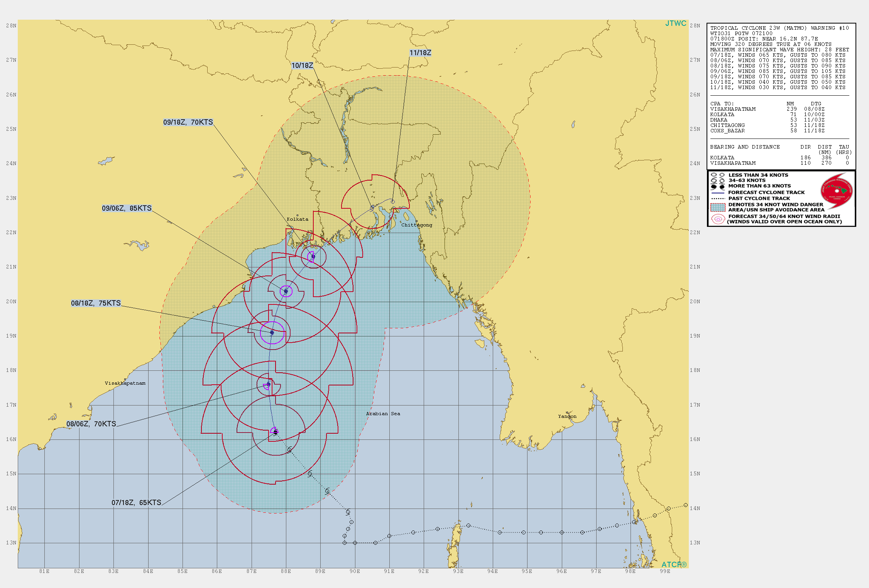Click the Visakhapatnam city label
This screenshot has width=869, height=588.
click(x=125, y=383)
